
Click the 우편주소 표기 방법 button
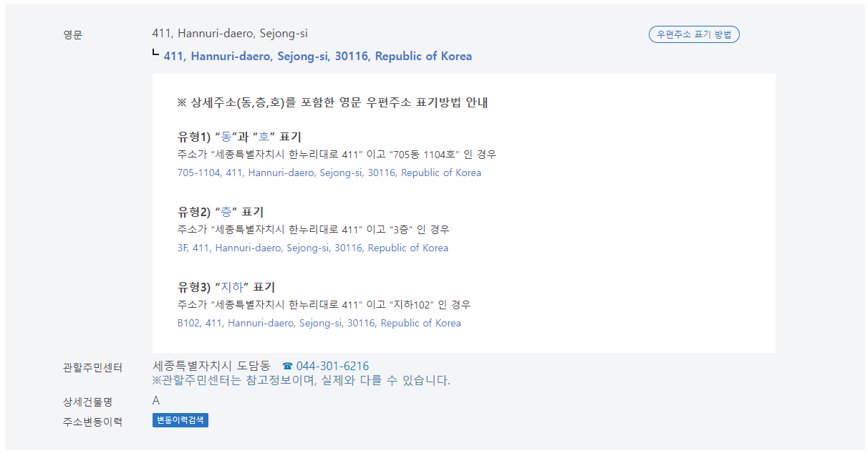693,34
